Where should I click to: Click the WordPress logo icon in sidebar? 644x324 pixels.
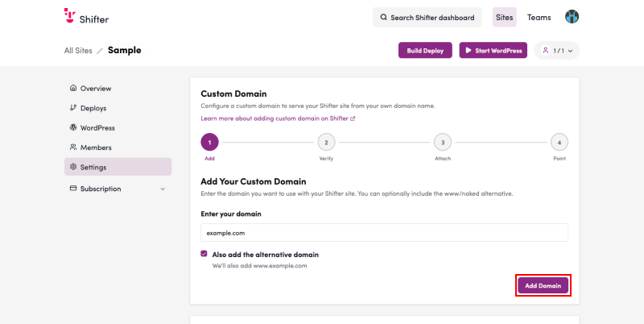(x=73, y=127)
